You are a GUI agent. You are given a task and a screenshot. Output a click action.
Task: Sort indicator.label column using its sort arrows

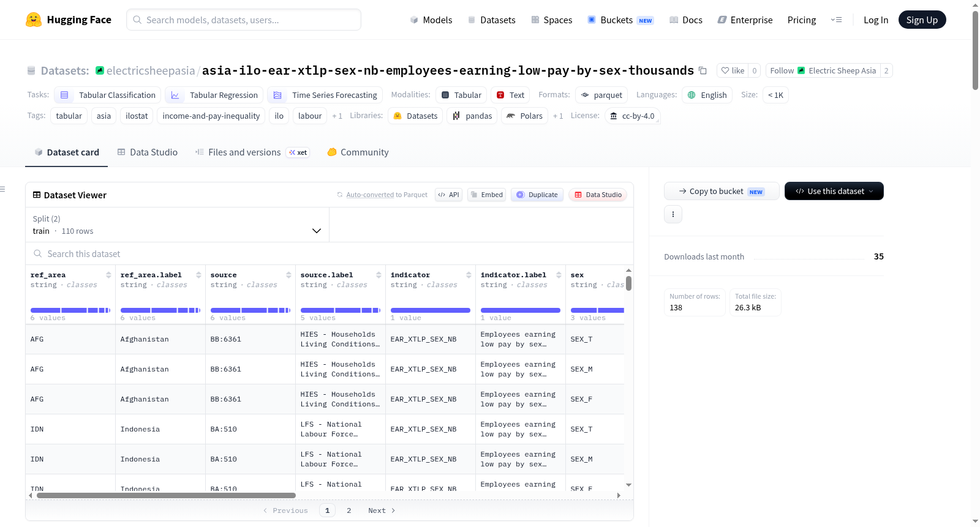[x=559, y=275]
